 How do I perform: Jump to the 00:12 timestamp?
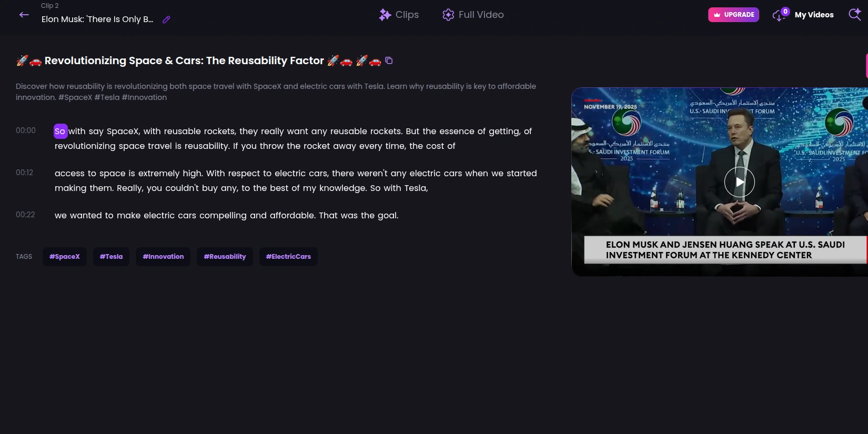(24, 173)
